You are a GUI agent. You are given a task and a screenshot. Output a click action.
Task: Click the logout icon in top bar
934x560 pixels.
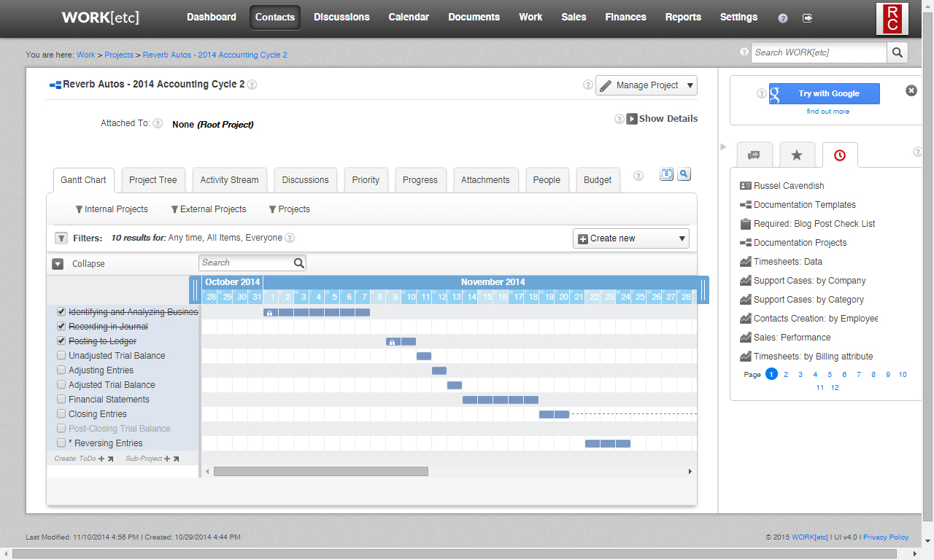(807, 18)
